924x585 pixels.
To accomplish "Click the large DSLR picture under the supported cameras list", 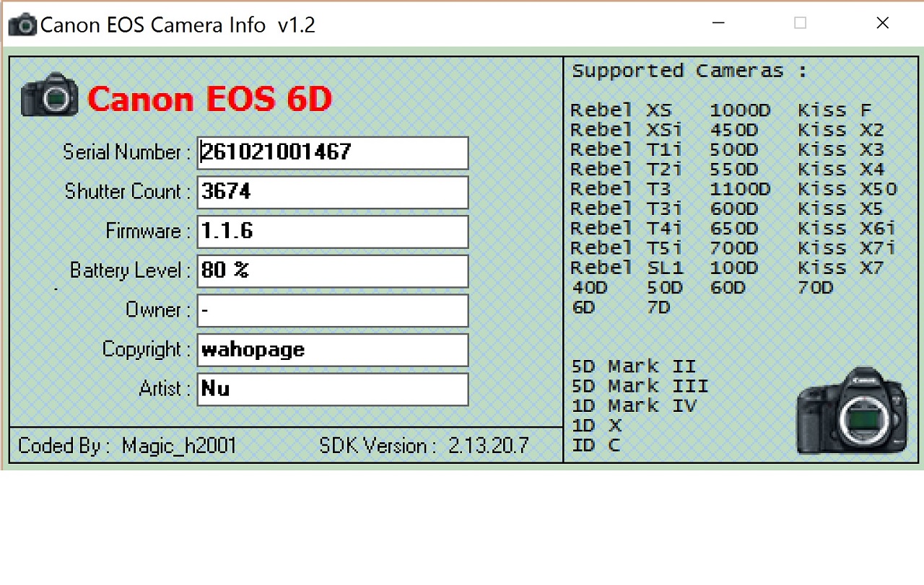I will (x=852, y=410).
